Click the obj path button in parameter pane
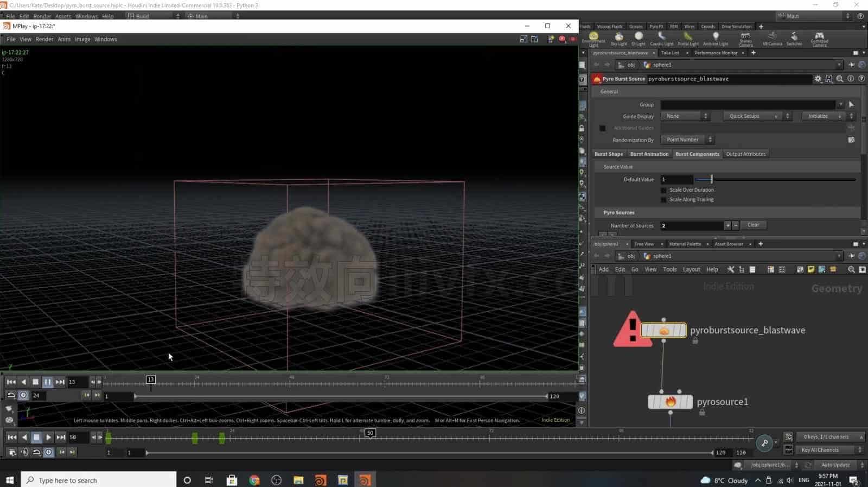 coord(627,65)
